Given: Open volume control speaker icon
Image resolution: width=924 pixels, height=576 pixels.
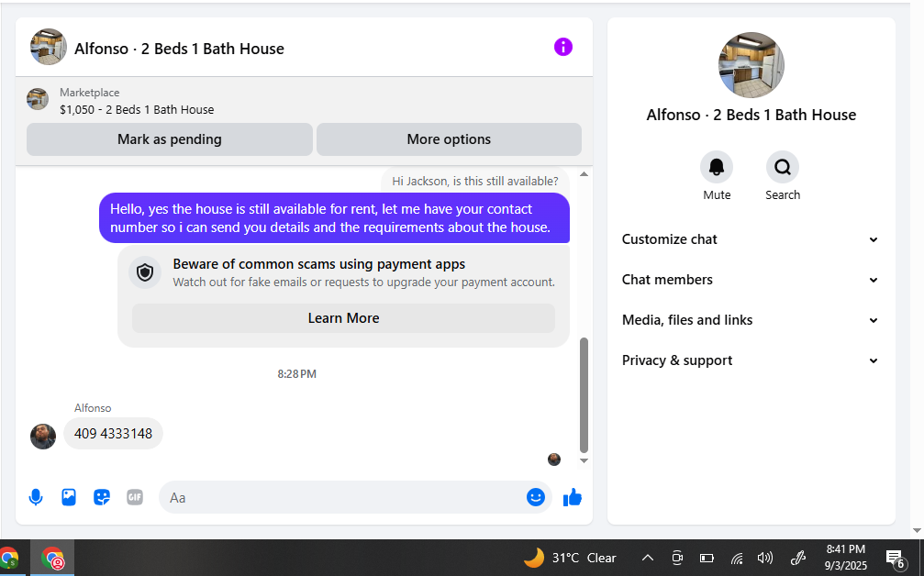Looking at the screenshot, I should 765,558.
